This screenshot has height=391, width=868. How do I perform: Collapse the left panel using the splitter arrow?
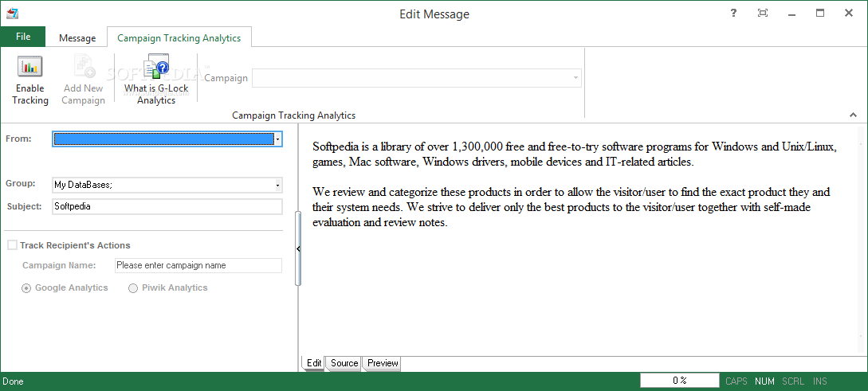click(298, 249)
